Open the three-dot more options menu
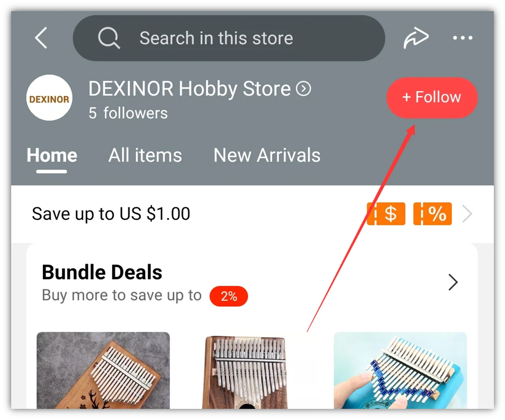This screenshot has height=420, width=505. pos(463,38)
